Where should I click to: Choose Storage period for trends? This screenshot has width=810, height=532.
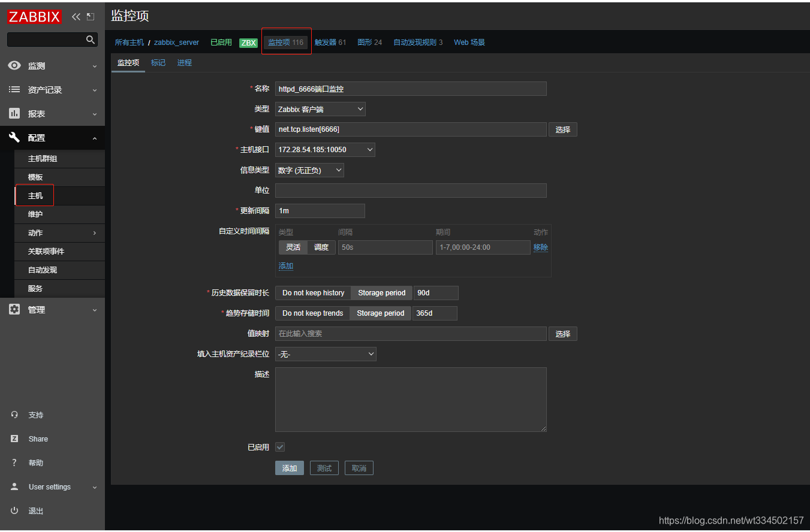click(381, 313)
